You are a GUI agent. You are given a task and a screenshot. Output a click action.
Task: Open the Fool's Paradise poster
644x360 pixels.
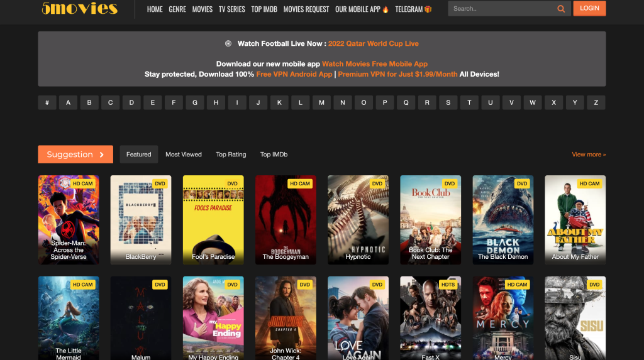coord(213,220)
